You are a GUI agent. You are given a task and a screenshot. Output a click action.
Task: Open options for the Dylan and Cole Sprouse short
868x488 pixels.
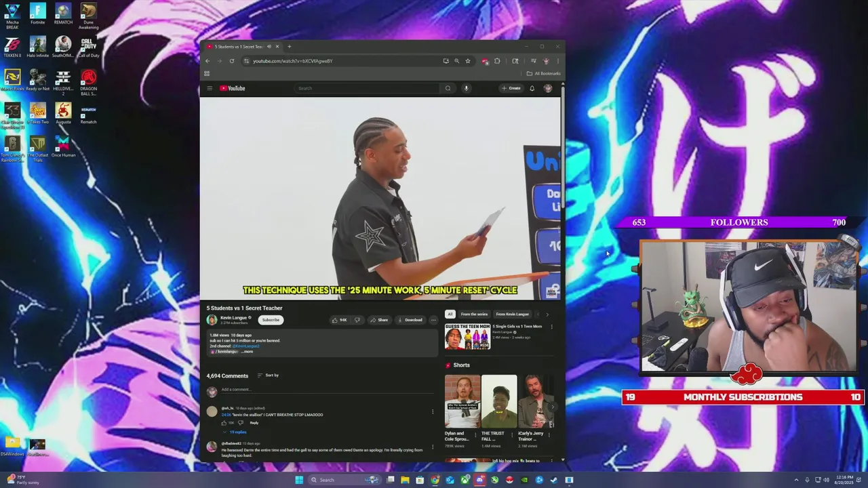pos(475,434)
